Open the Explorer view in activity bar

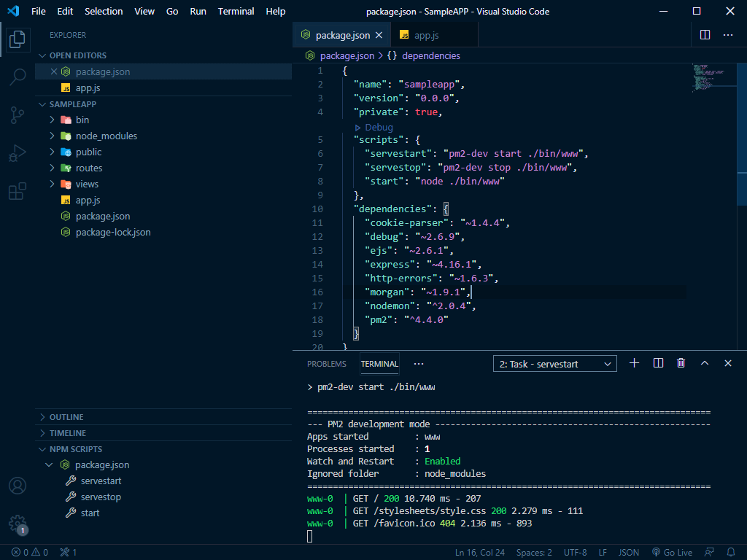coord(18,39)
